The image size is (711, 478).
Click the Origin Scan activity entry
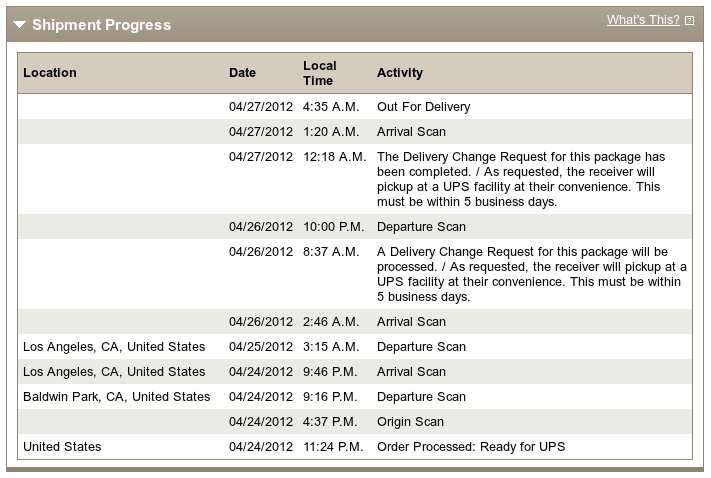[x=410, y=422]
